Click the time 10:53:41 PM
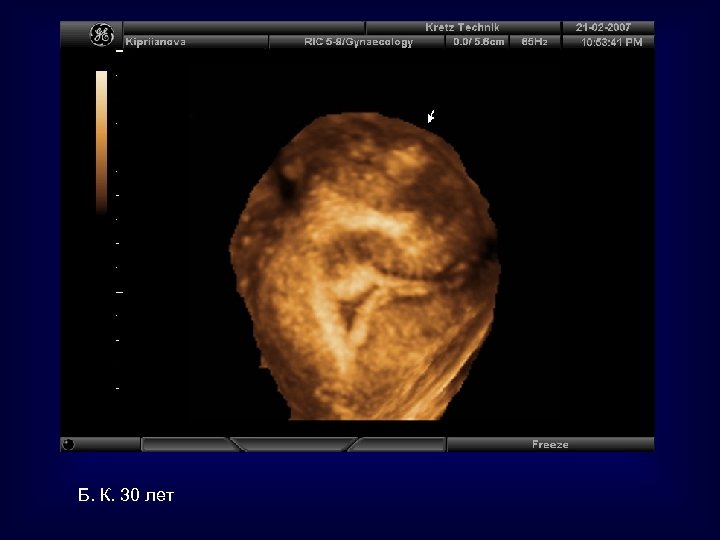720x540 pixels. point(612,42)
